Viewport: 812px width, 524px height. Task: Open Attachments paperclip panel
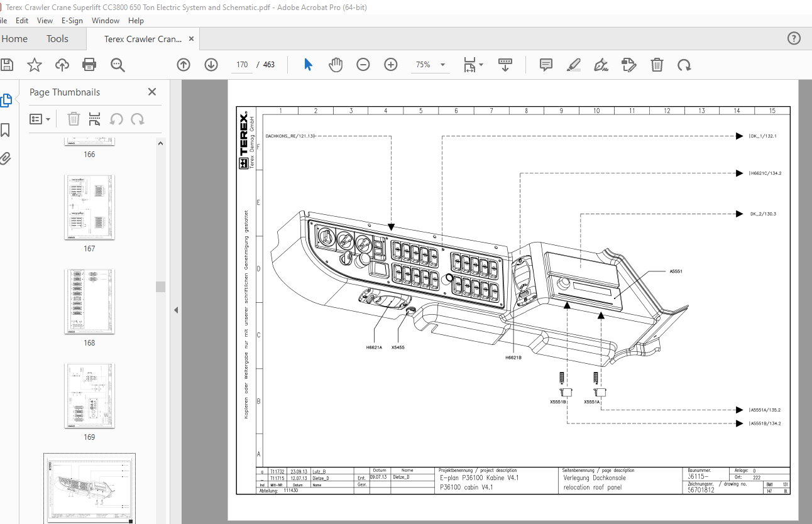pyautogui.click(x=6, y=158)
